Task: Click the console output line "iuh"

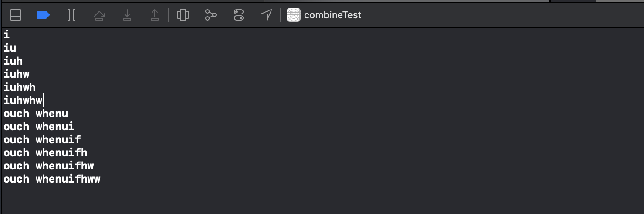Action: (13, 61)
